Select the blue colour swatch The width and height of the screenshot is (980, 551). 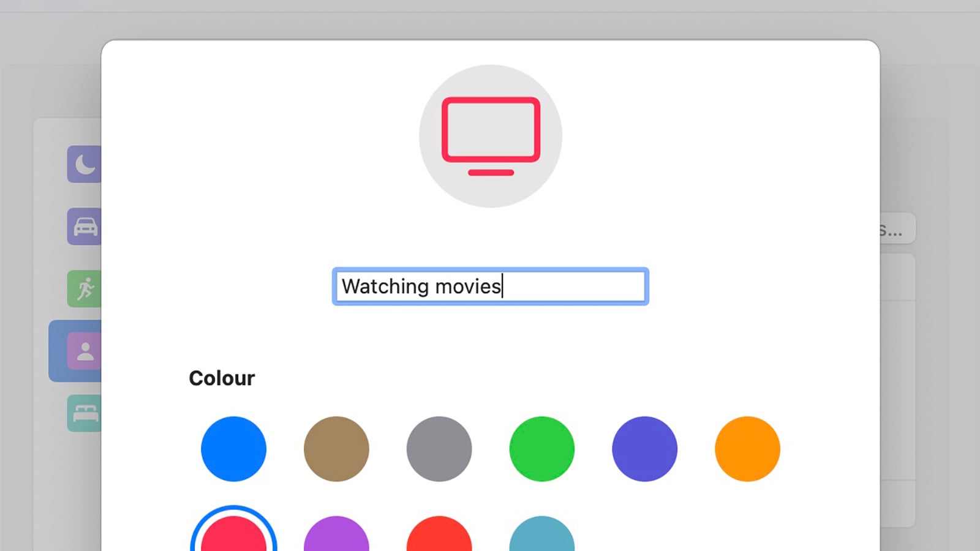point(233,449)
